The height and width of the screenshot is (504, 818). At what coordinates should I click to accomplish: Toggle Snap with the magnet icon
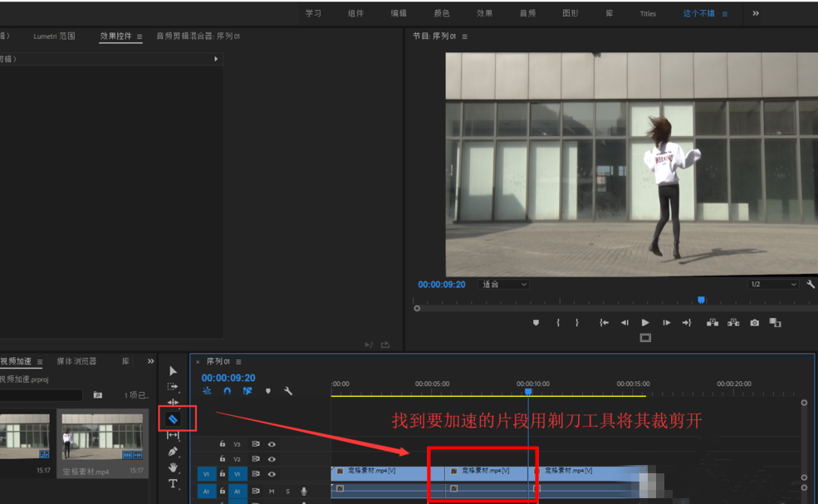tap(226, 391)
